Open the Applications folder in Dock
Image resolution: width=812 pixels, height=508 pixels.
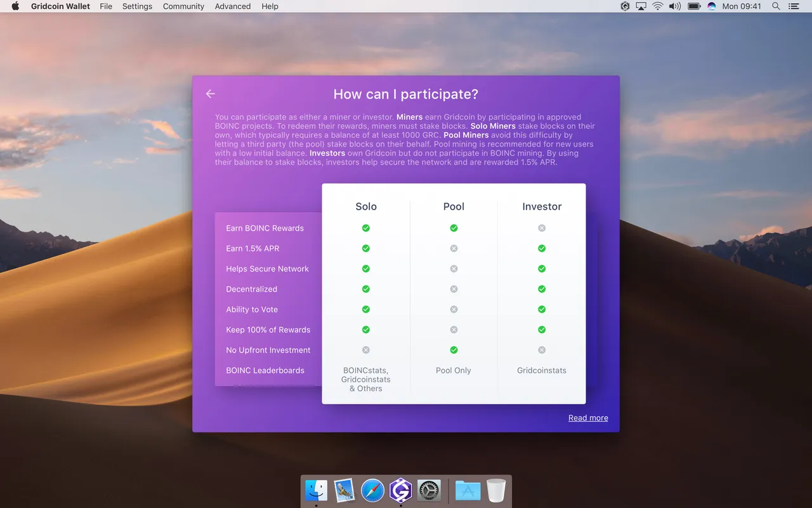click(x=468, y=490)
